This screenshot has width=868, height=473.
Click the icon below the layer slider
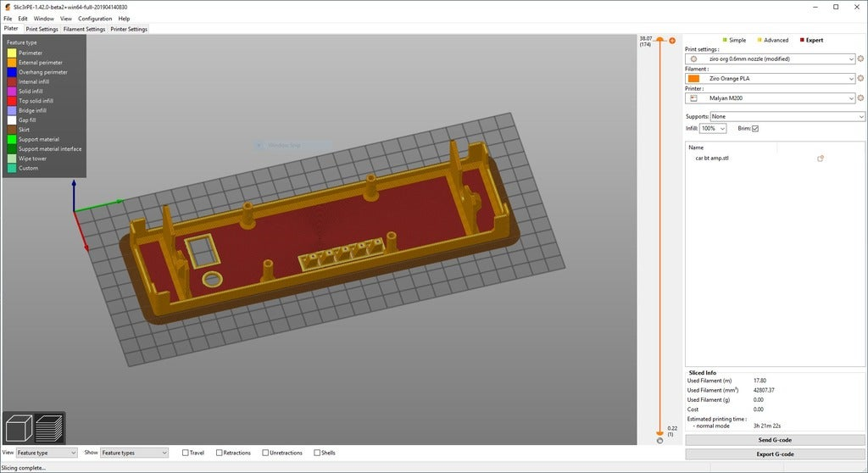coord(659,441)
